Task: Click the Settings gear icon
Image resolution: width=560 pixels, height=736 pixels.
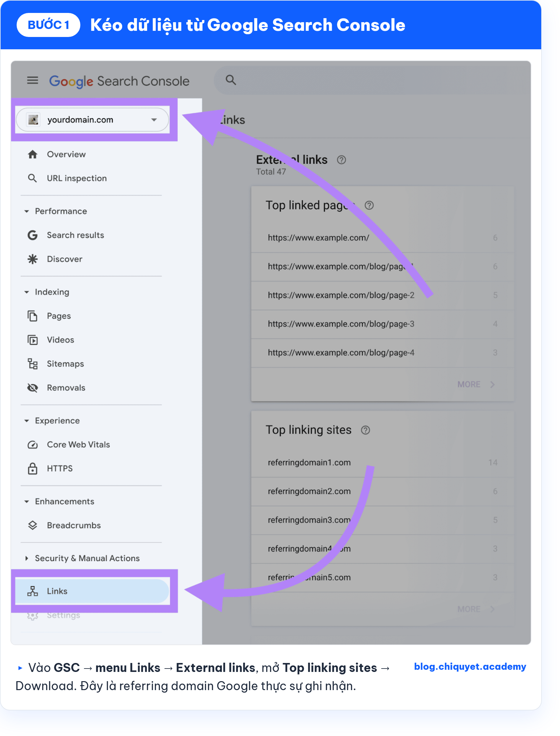Action: [32, 615]
